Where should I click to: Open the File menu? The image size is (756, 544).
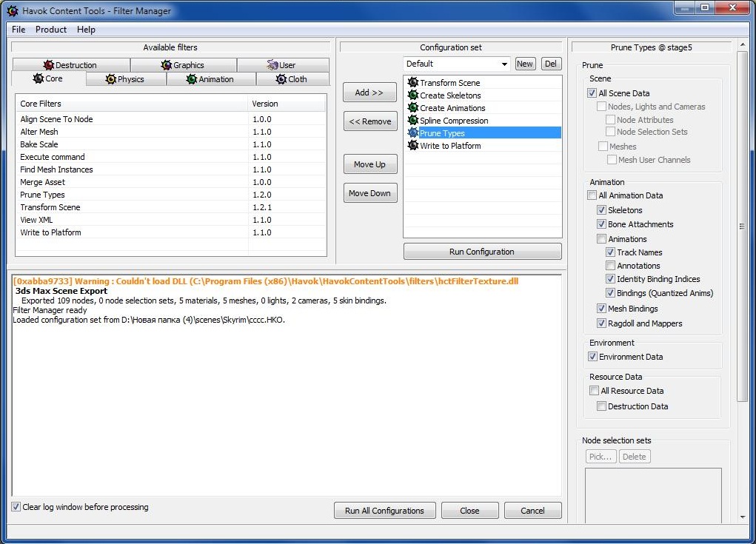coord(19,30)
